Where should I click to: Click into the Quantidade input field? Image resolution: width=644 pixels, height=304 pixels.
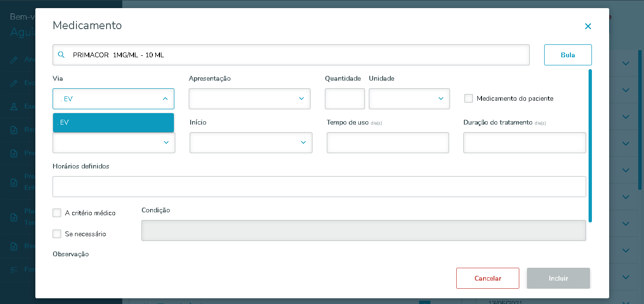(x=344, y=99)
